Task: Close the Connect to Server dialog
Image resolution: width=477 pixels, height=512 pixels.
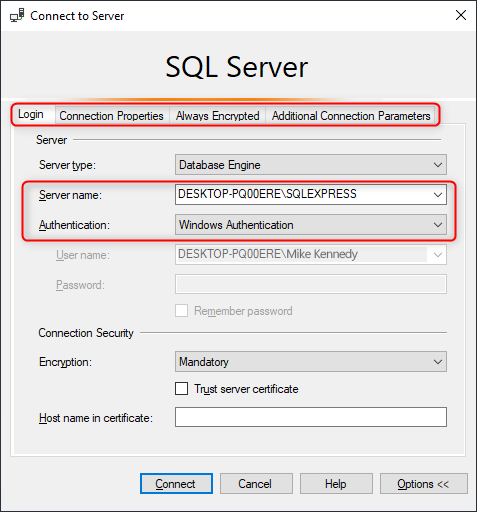Action: click(461, 15)
